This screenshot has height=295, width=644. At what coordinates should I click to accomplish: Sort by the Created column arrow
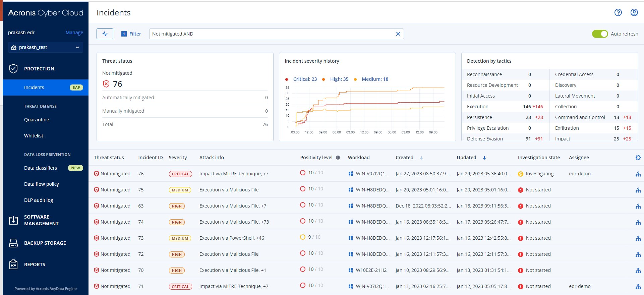coord(421,158)
